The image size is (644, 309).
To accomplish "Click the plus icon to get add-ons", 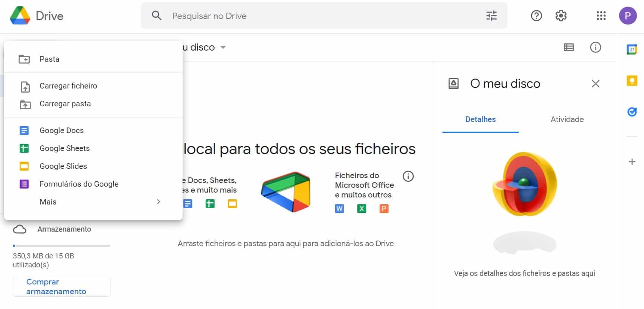I will 632,162.
